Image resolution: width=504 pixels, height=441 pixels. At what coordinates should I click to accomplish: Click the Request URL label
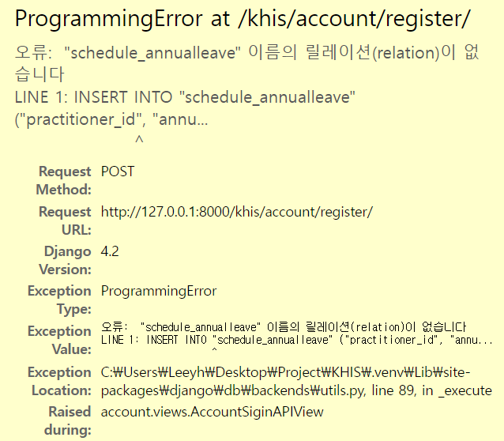click(x=65, y=220)
